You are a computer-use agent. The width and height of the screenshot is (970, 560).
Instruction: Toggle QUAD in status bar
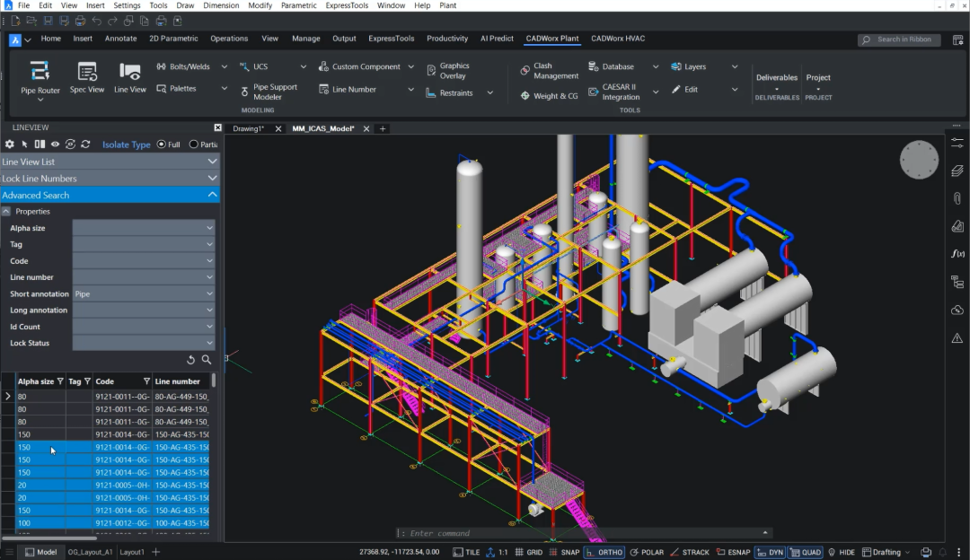[806, 552]
